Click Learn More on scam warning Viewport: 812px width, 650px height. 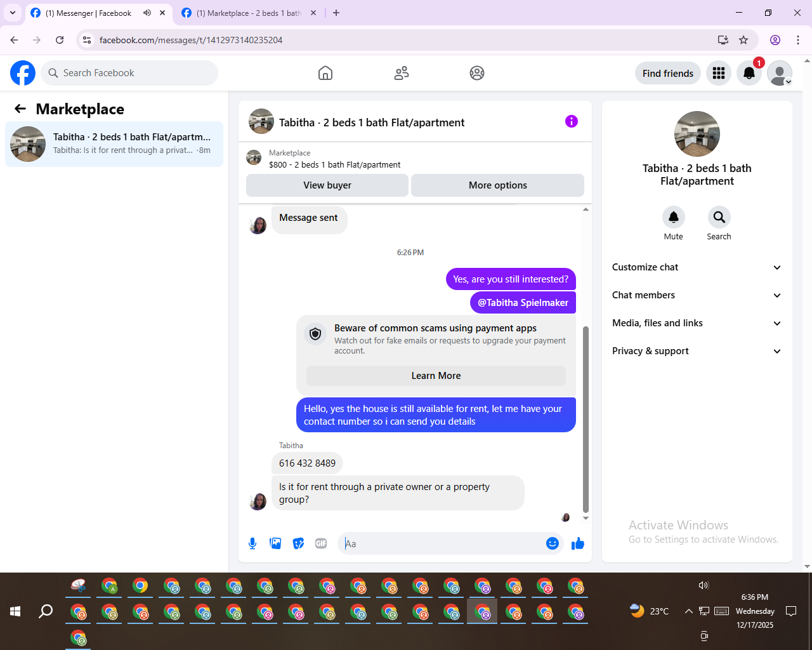(436, 376)
